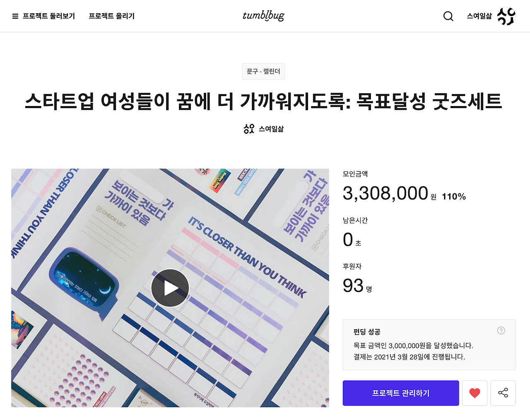Image resolution: width=530 pixels, height=420 pixels.
Task: Open the 문구 · 캘린더 category tag
Action: click(263, 71)
